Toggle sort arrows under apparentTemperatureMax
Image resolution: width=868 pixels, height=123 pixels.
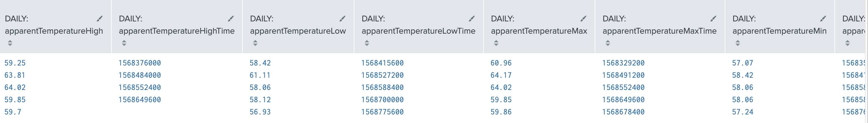tap(496, 43)
